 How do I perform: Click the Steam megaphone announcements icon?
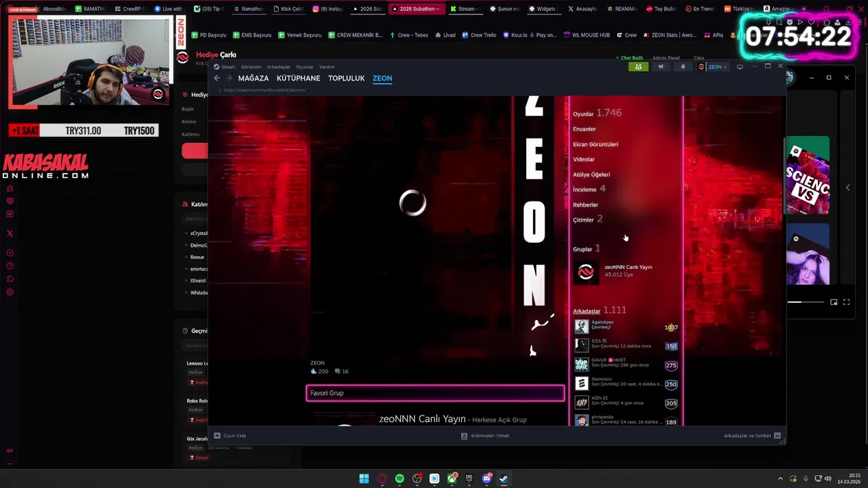[661, 66]
